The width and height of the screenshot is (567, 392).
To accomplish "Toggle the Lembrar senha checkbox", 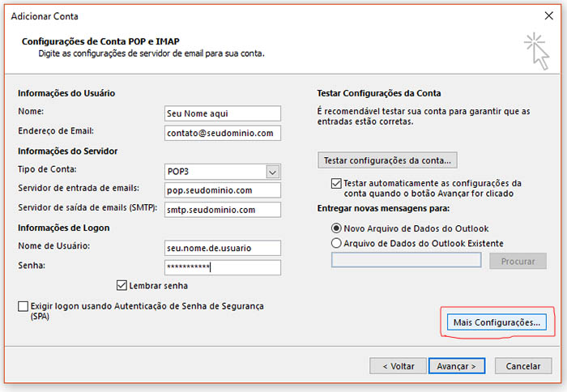I will coord(122,286).
